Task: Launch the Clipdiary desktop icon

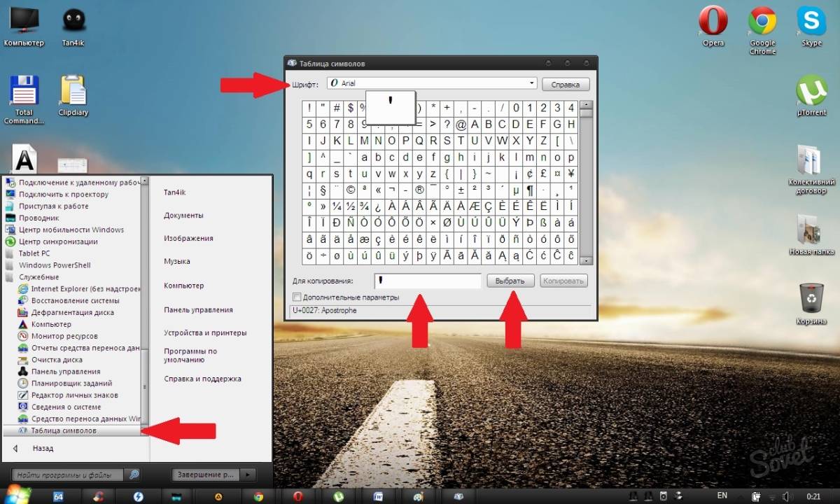Action: point(73,92)
